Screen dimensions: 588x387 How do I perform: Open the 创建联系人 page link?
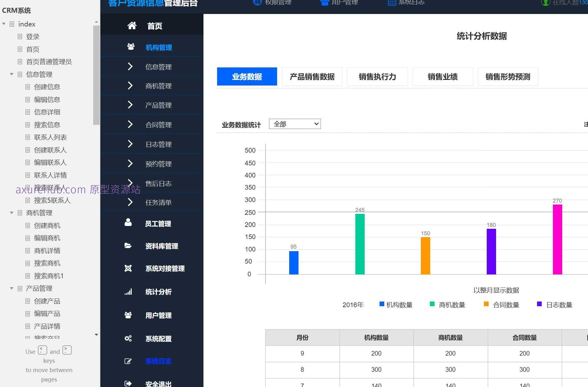[50, 150]
